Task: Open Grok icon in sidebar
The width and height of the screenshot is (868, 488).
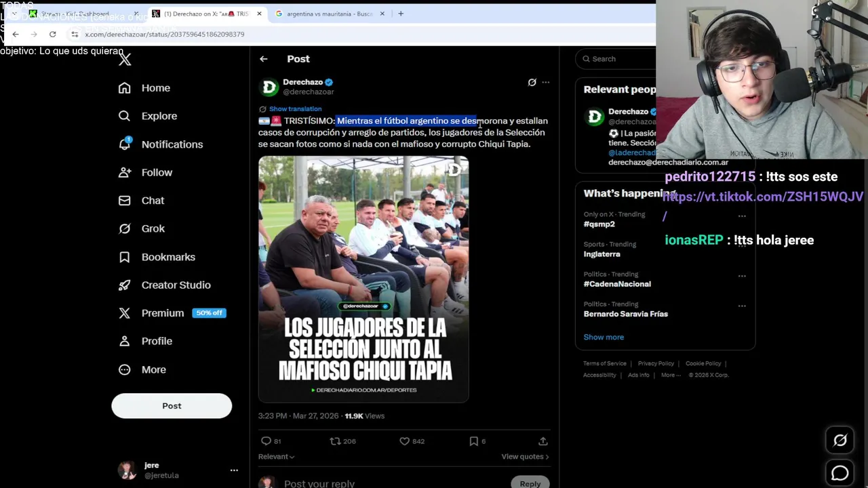Action: [124, 228]
